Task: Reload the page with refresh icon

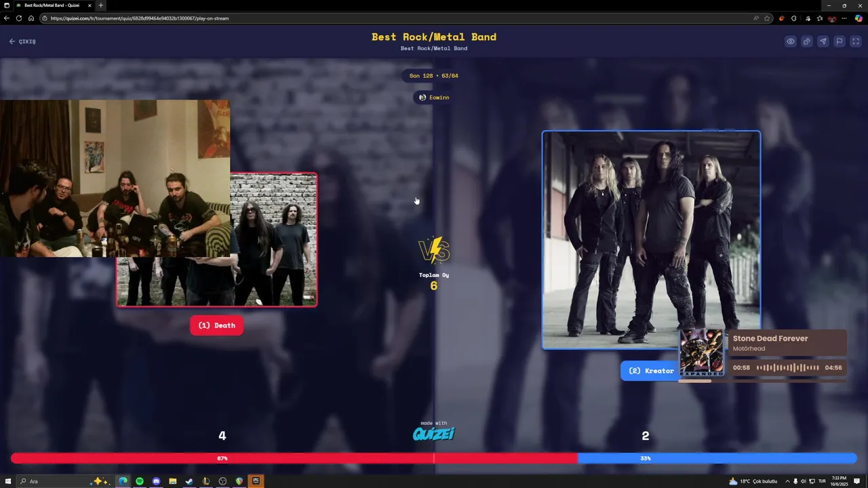Action: (19, 18)
